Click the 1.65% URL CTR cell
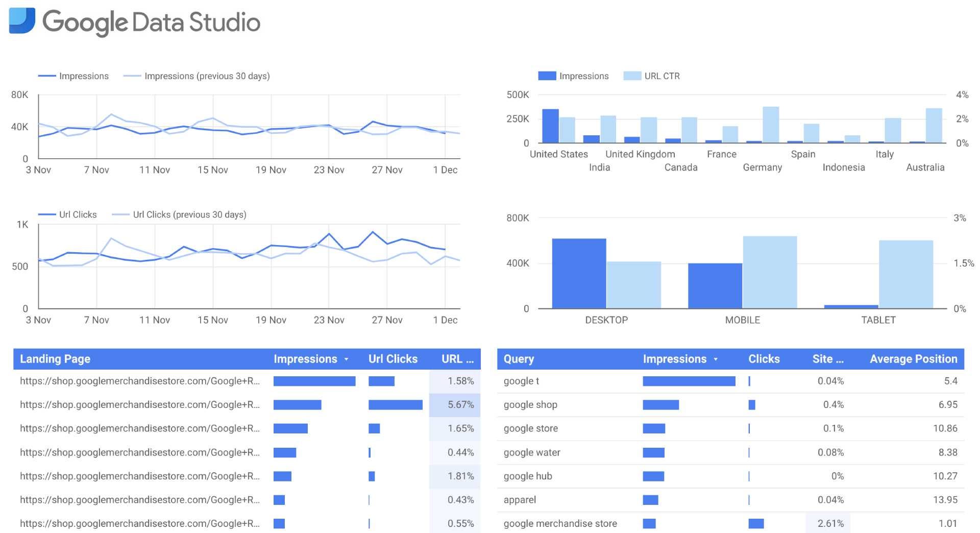The image size is (980, 533). pos(455,428)
